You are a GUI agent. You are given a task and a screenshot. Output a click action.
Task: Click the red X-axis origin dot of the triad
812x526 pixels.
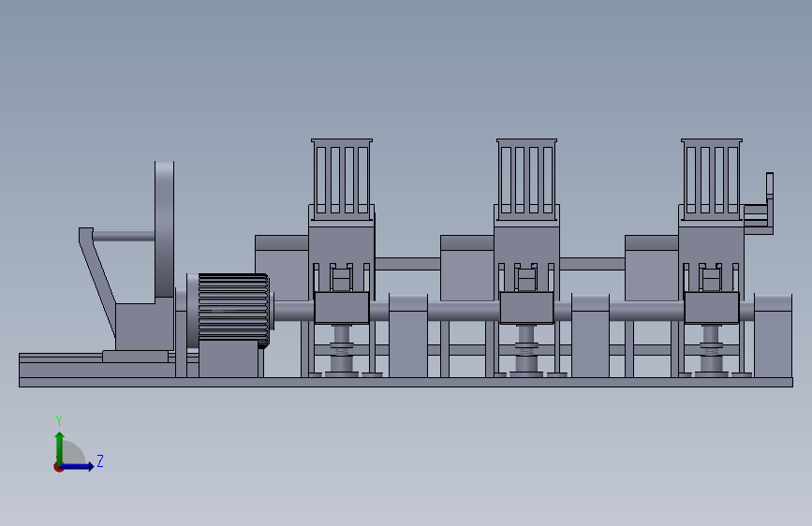(x=58, y=467)
